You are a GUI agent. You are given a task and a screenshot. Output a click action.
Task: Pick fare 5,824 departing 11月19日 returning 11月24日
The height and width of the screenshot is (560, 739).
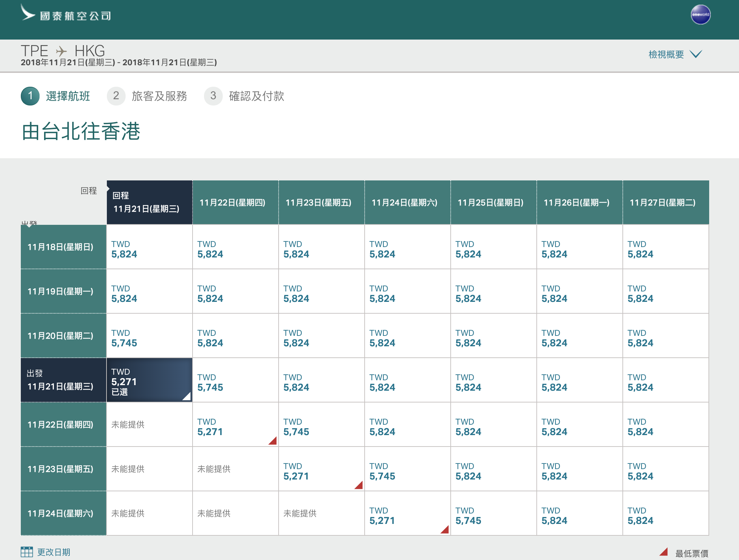[x=408, y=291]
